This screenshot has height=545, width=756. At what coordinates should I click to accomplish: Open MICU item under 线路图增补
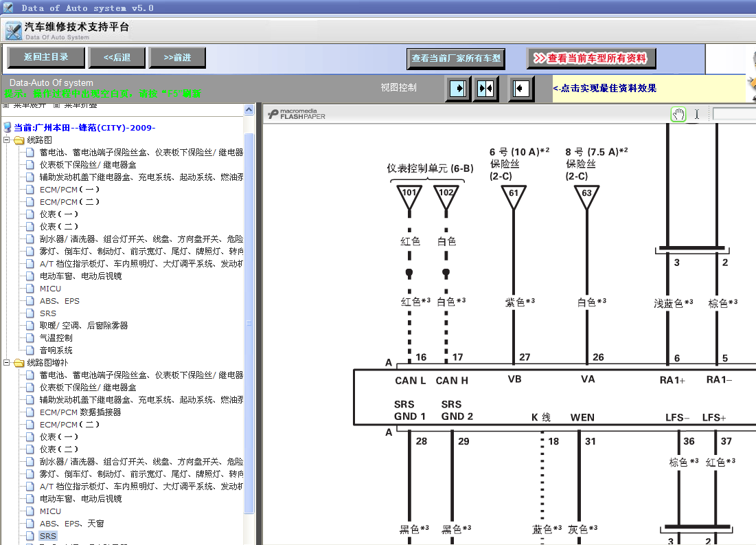click(50, 512)
